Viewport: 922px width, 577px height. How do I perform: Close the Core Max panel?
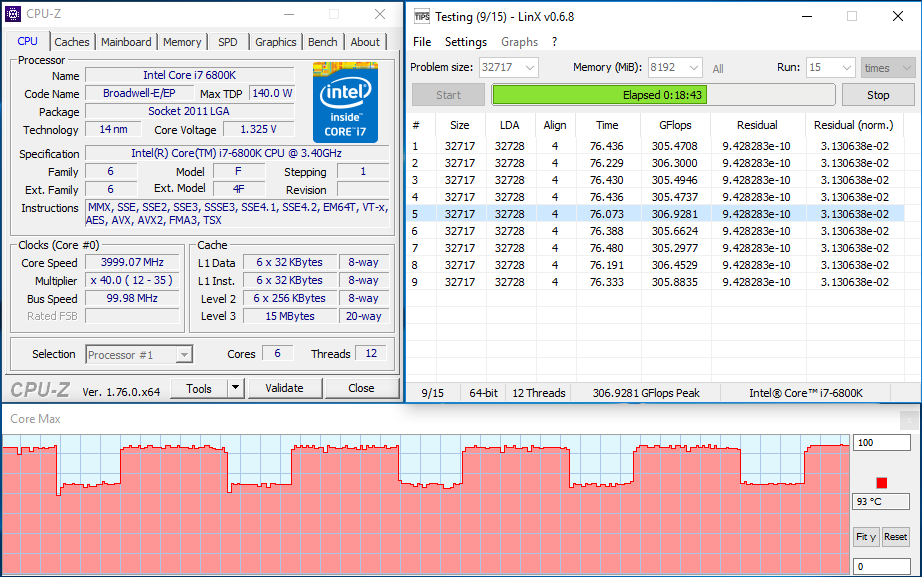909,419
